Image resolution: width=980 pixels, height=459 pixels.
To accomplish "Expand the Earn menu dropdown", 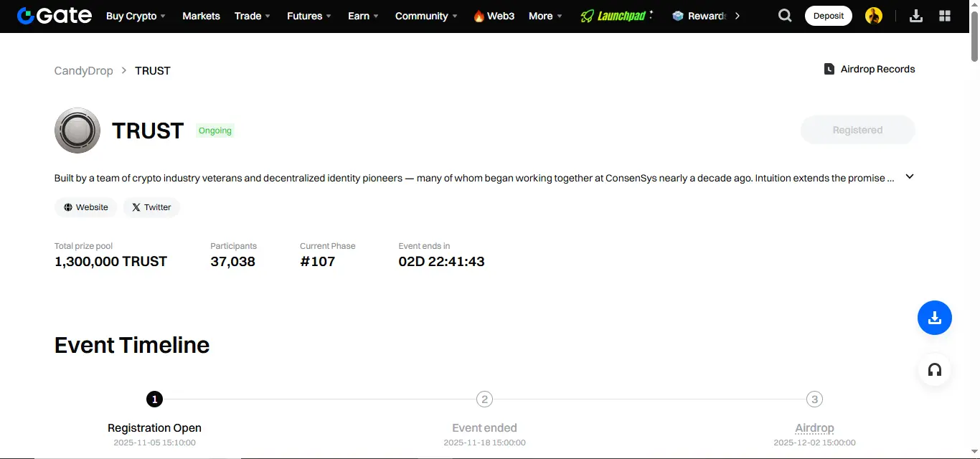I will 376,16.
